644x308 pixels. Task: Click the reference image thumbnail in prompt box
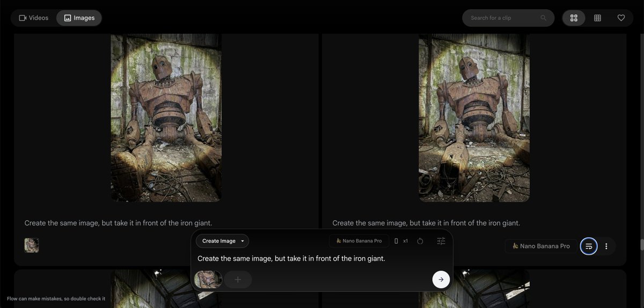(208, 279)
